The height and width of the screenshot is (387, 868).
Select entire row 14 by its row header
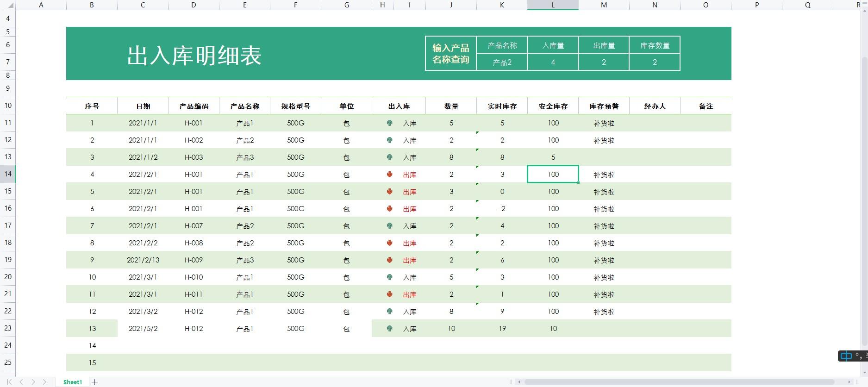point(8,174)
